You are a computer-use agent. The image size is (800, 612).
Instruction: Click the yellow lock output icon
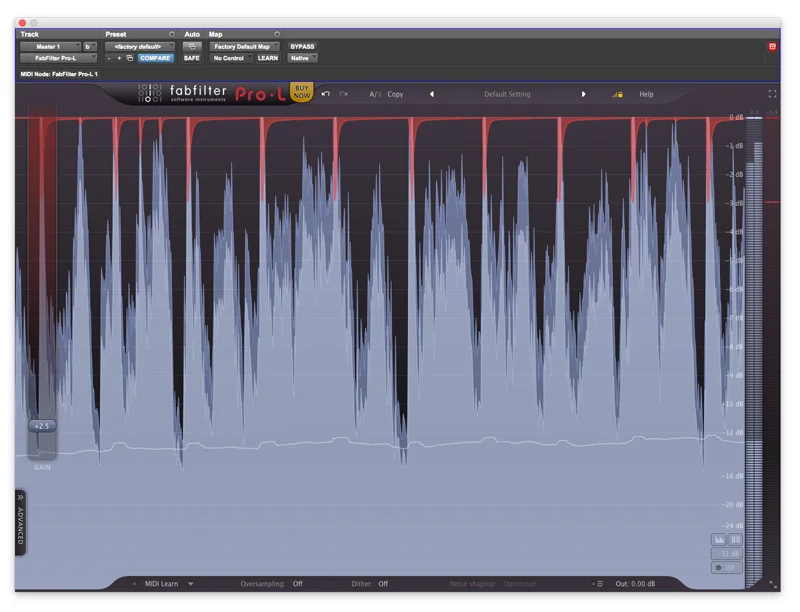617,94
